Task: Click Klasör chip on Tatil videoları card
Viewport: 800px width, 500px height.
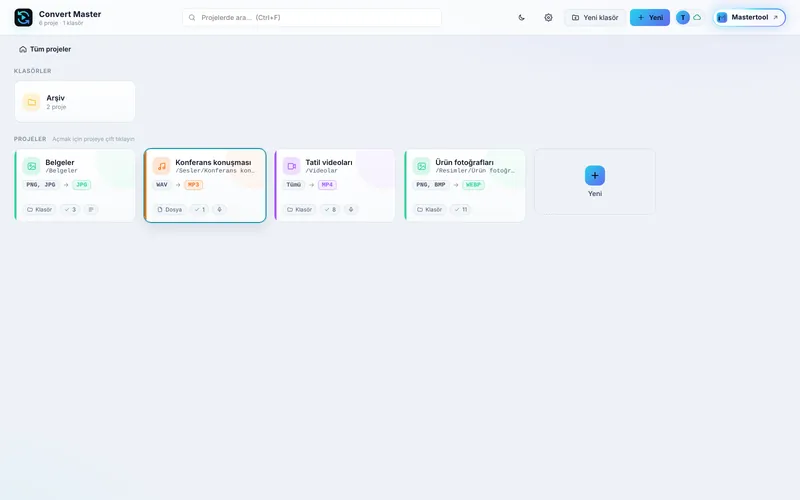Action: [x=299, y=209]
